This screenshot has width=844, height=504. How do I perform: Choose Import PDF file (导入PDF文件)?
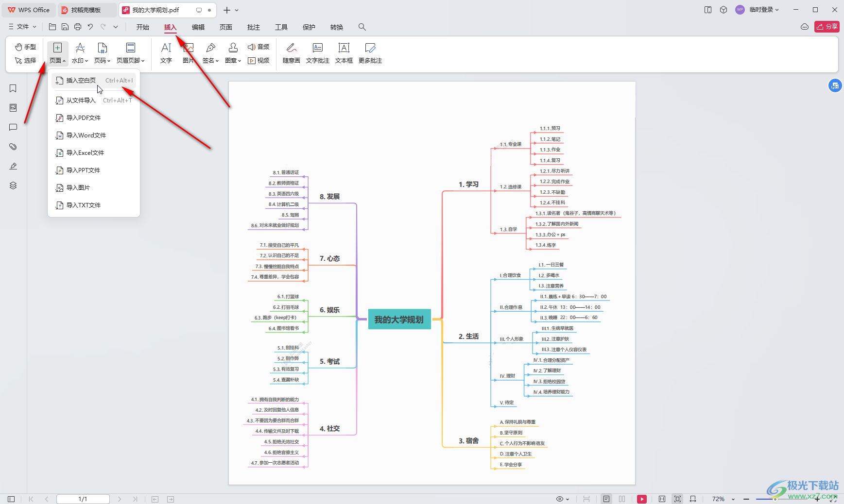pyautogui.click(x=94, y=118)
